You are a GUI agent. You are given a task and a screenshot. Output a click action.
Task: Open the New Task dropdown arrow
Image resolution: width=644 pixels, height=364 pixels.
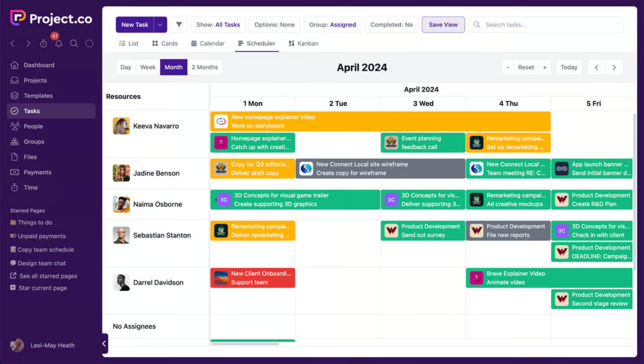point(160,25)
